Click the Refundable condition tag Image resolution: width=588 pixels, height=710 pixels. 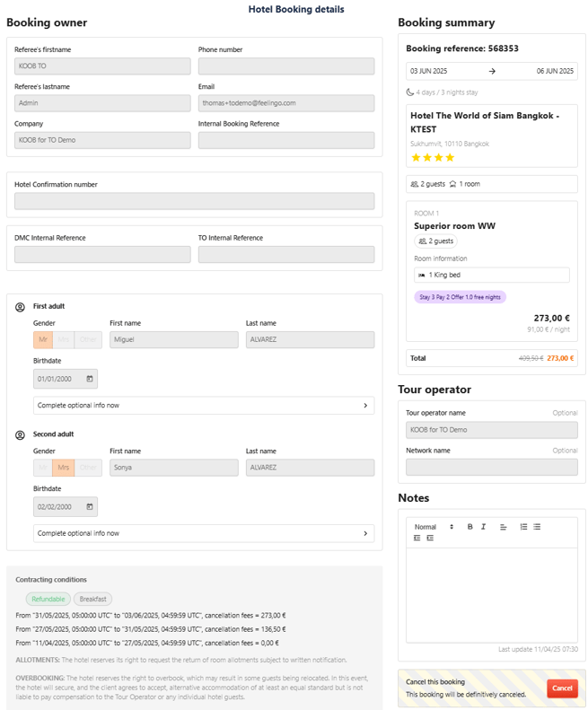coord(48,599)
